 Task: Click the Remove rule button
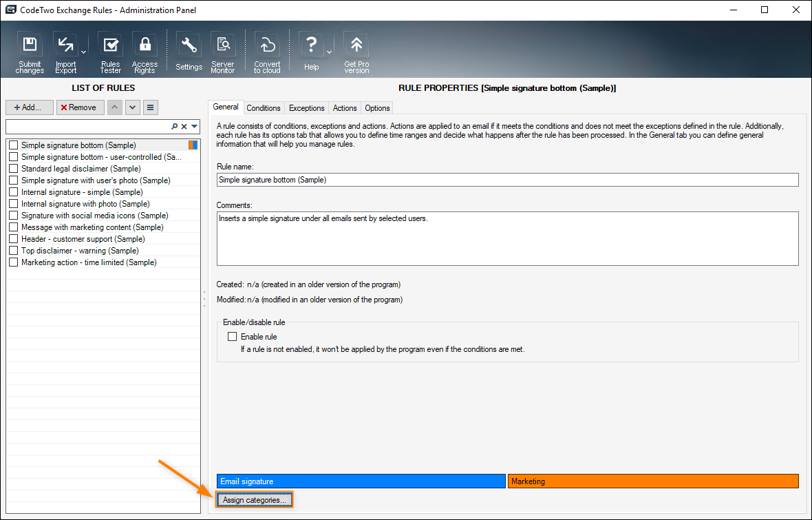(81, 107)
